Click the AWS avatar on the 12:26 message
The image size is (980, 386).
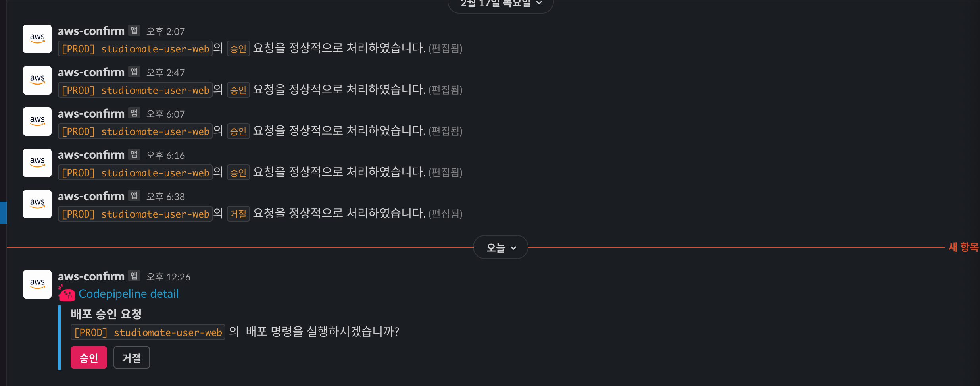[37, 284]
